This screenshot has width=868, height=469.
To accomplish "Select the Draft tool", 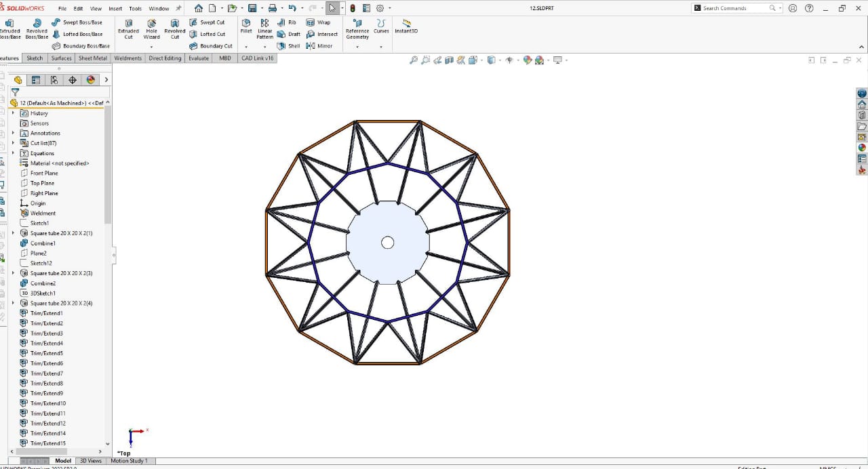I will (289, 34).
